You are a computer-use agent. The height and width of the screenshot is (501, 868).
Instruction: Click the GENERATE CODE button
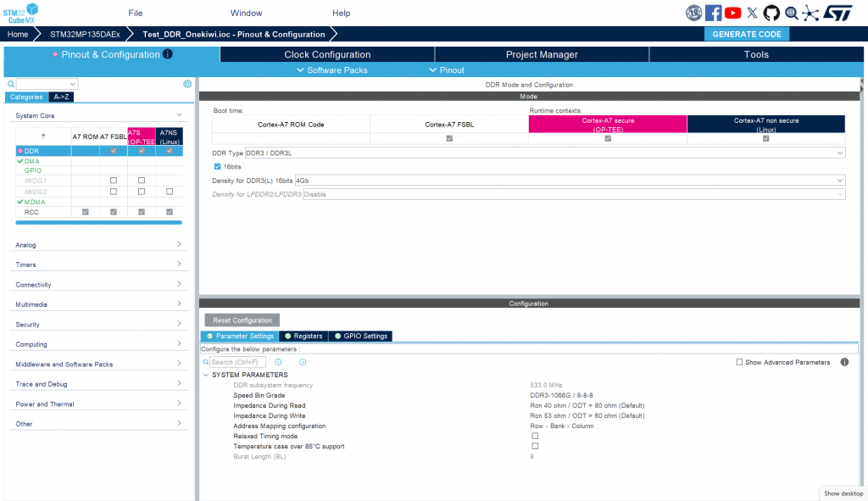(x=746, y=34)
